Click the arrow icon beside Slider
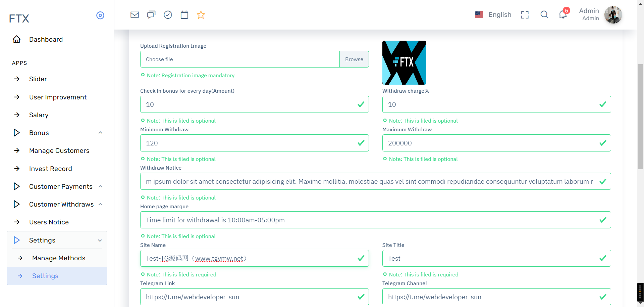 (17, 79)
